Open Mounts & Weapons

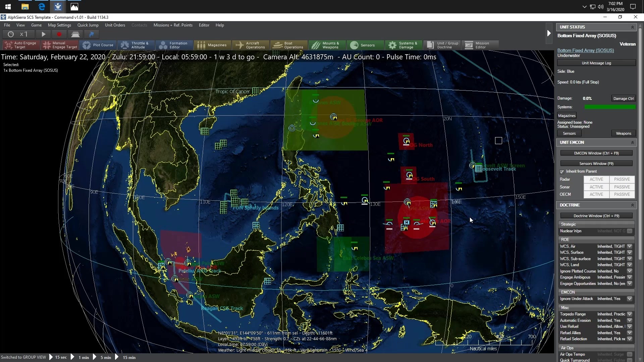[x=327, y=45]
